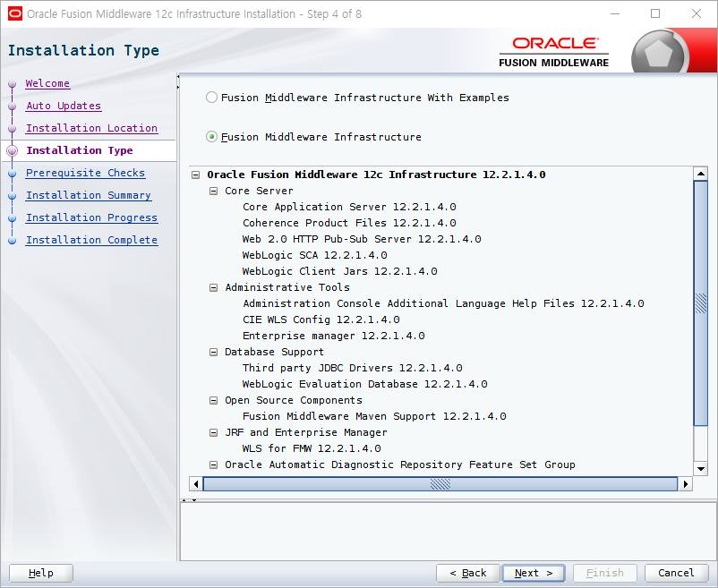Viewport: 718px width, 588px height.
Task: Select WebLogic SCA 12.2.1.4.0 item
Action: [x=314, y=255]
